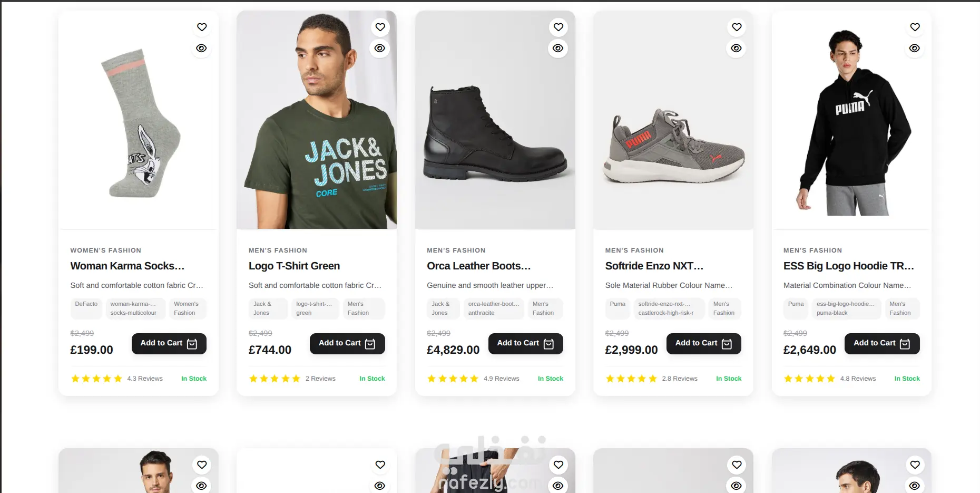Open the Orca Leather Boots product title

point(478,266)
